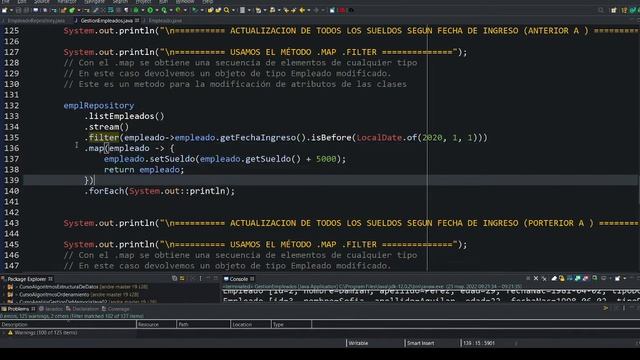Click Remove Launch X icon in Console
Viewport: 640px width, 360px height.
pyautogui.click(x=536, y=278)
